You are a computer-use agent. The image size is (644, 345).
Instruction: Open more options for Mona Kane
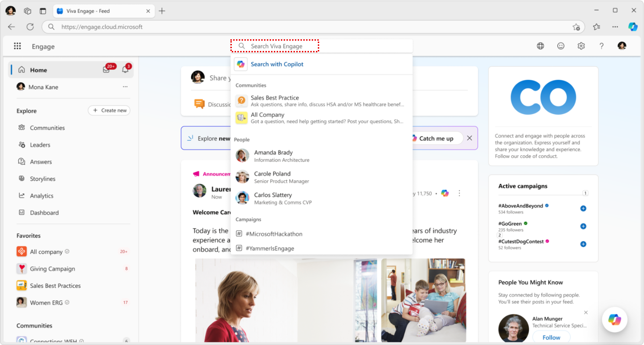tap(125, 86)
